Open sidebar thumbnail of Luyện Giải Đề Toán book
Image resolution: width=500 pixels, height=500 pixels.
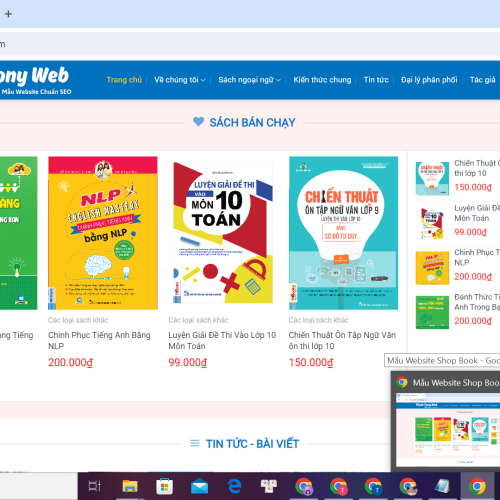click(x=432, y=223)
